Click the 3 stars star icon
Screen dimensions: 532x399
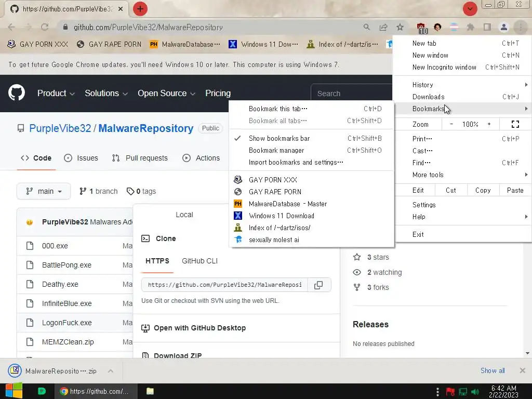(357, 257)
